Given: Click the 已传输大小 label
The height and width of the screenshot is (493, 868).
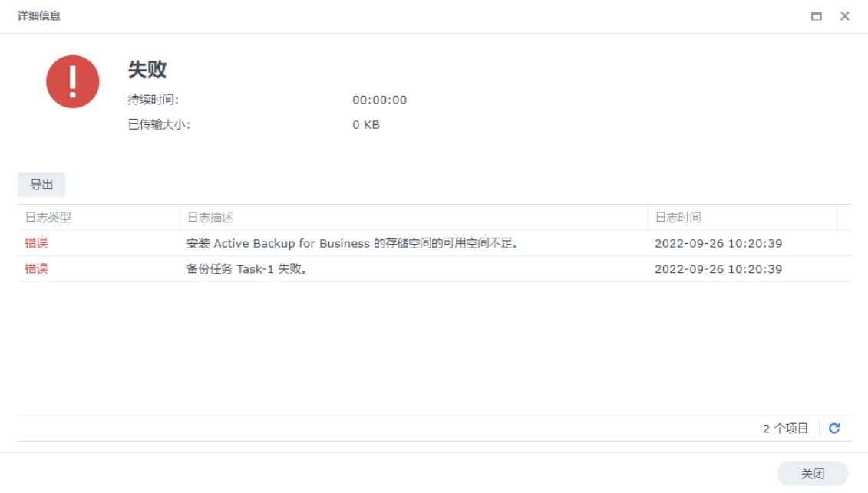Looking at the screenshot, I should [x=159, y=124].
